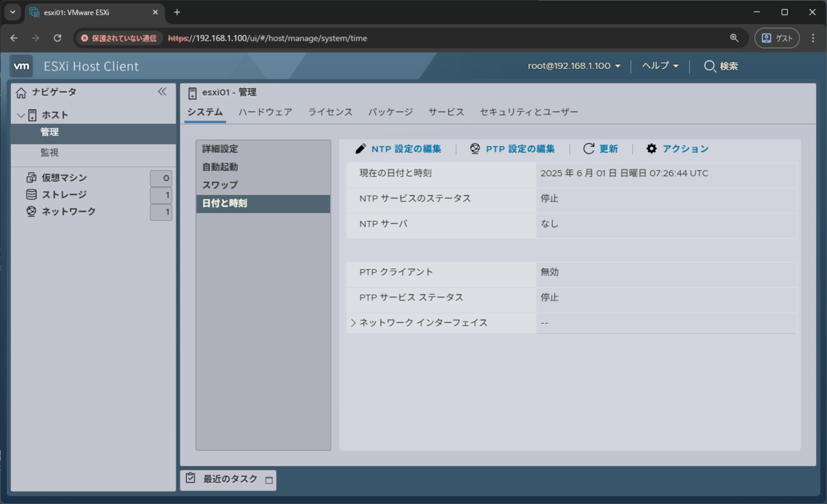
Task: Click the NTP サーバ value なし
Action: 549,224
